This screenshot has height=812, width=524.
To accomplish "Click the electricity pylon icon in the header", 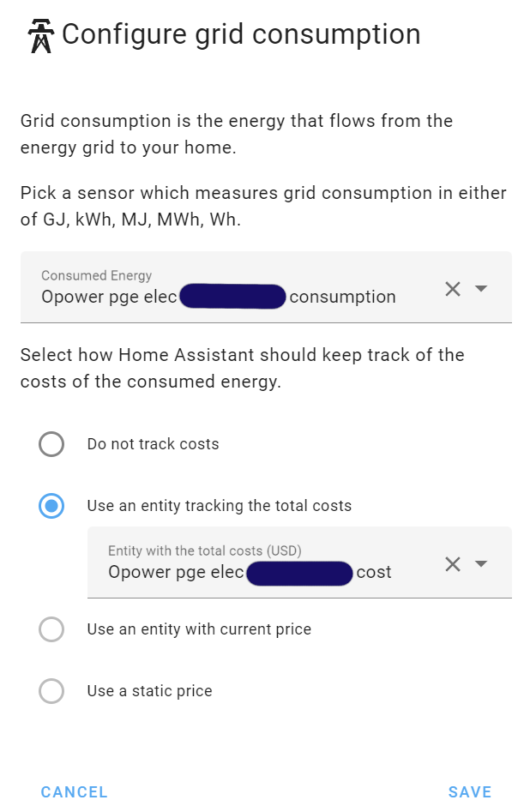I will [x=39, y=35].
